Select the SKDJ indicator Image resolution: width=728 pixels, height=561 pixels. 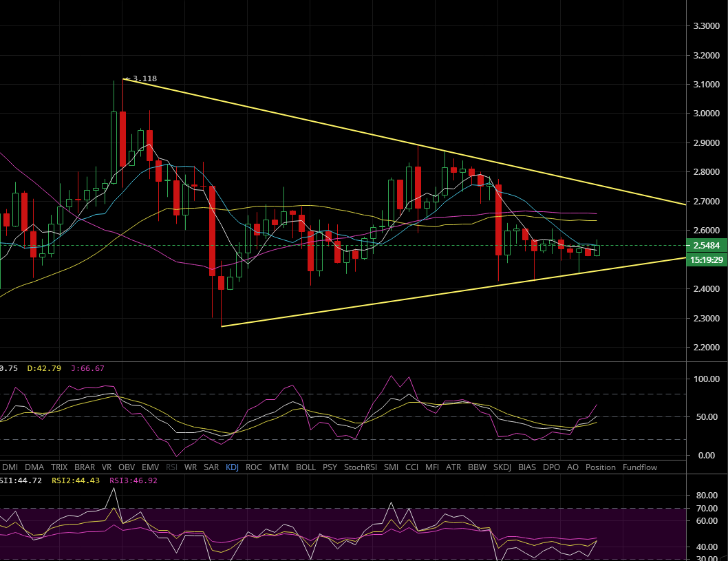[502, 467]
